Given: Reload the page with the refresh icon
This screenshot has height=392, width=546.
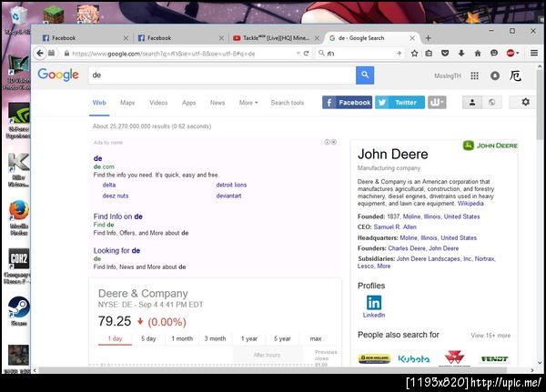Looking at the screenshot, I should (306, 54).
